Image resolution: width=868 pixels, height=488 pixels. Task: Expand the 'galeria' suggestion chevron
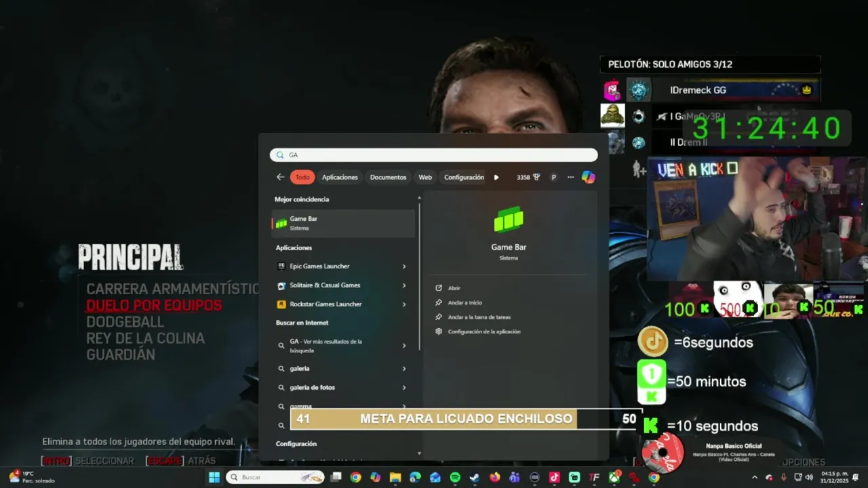coord(404,369)
